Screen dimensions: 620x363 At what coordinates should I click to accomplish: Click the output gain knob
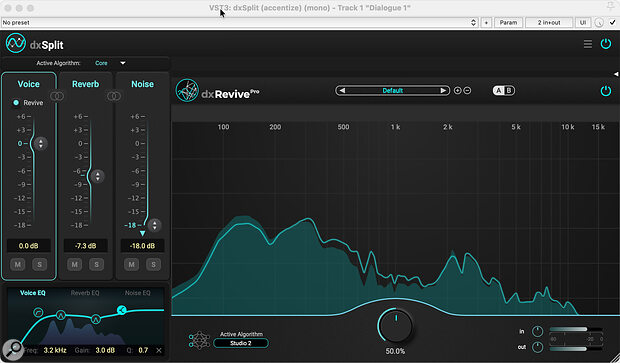pos(537,347)
